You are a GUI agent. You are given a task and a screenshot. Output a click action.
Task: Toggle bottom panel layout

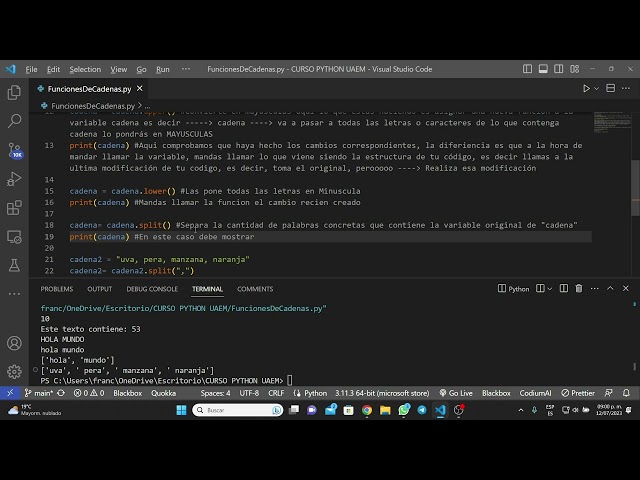click(x=543, y=69)
